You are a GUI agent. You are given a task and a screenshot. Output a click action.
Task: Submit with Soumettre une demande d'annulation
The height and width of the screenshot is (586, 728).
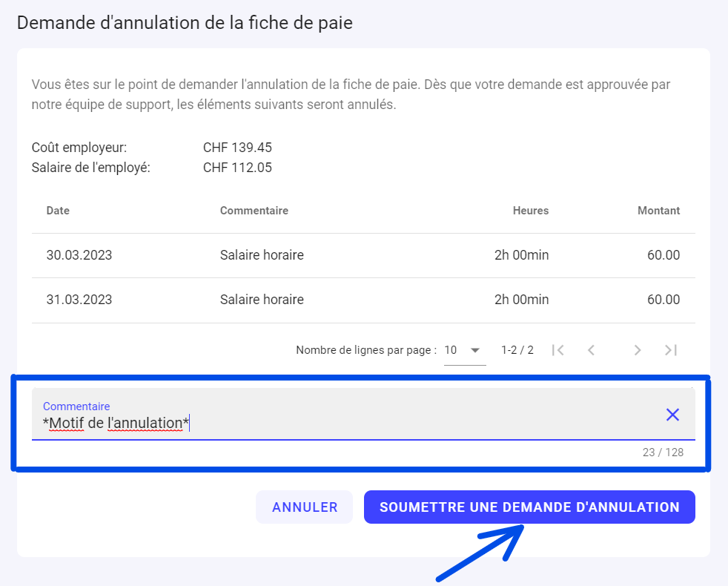point(529,507)
